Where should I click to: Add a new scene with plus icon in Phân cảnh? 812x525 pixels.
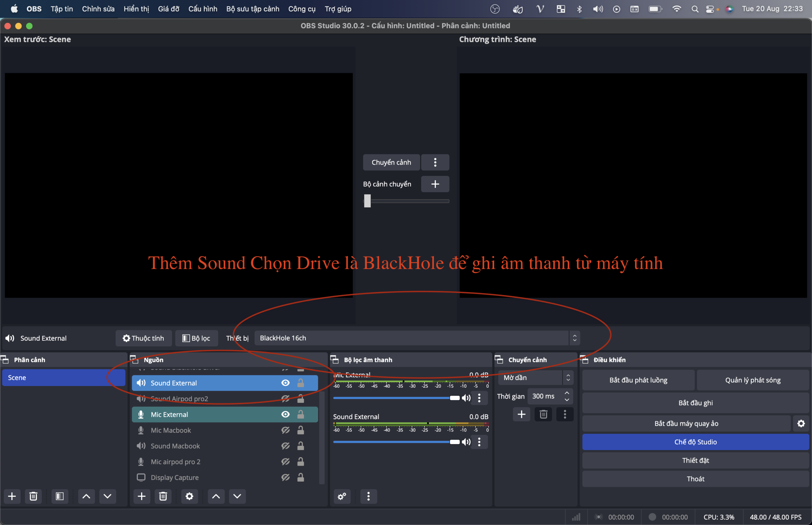tap(12, 496)
